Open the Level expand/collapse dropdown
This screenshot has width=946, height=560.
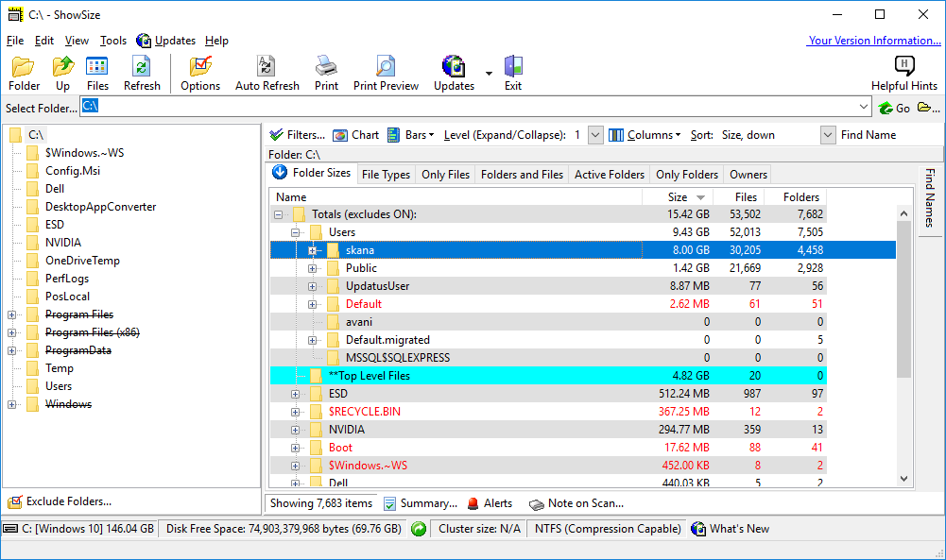[x=594, y=135]
